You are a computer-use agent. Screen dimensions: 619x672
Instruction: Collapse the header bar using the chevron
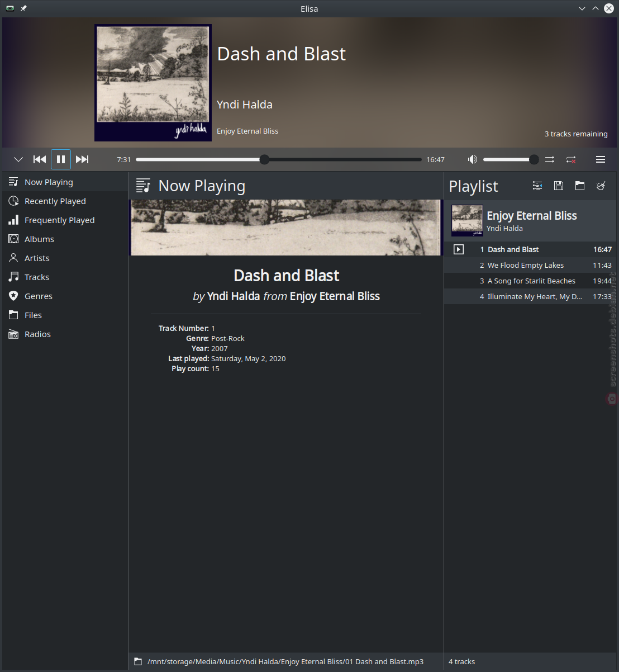pos(18,159)
